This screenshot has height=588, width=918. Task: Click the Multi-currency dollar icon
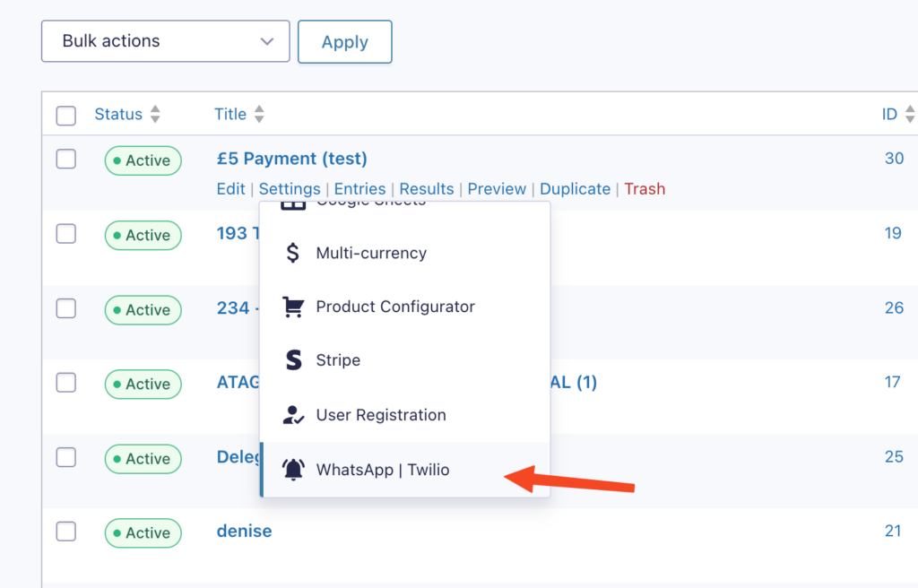292,253
